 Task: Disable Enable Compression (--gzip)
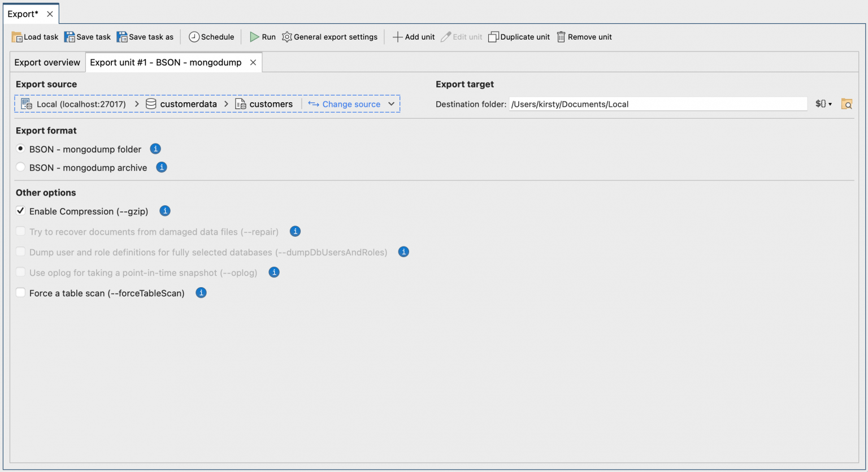pos(20,211)
